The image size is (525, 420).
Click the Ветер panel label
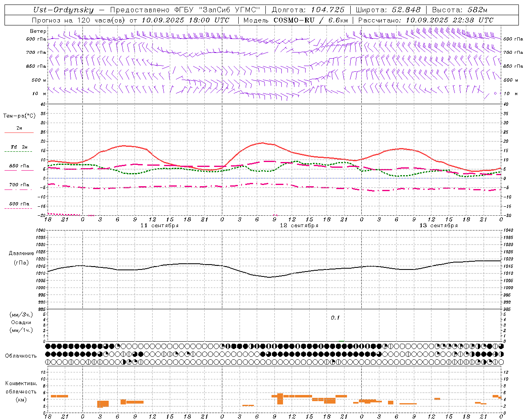tap(38, 31)
